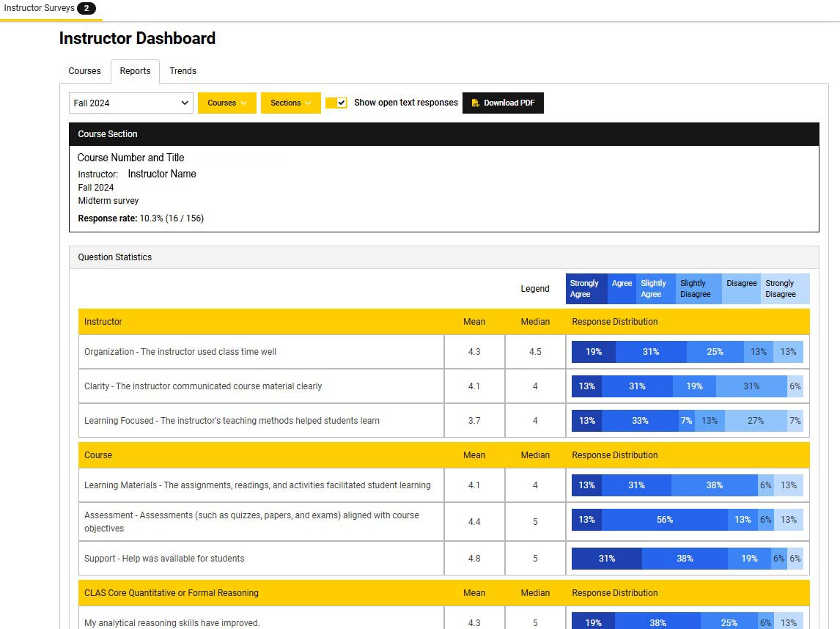Click the chevron arrow on Courses filter
840x629 pixels.
point(243,103)
